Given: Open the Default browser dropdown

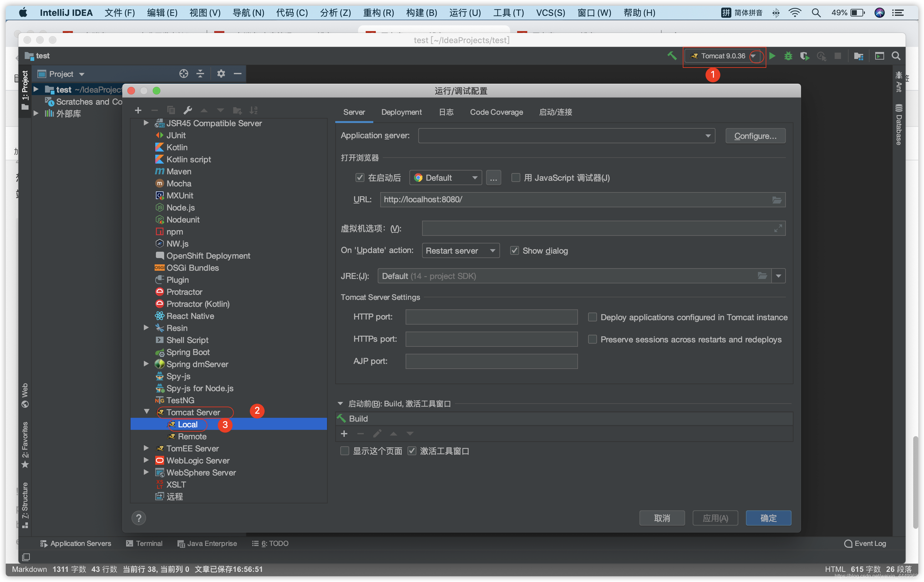Looking at the screenshot, I should click(446, 178).
